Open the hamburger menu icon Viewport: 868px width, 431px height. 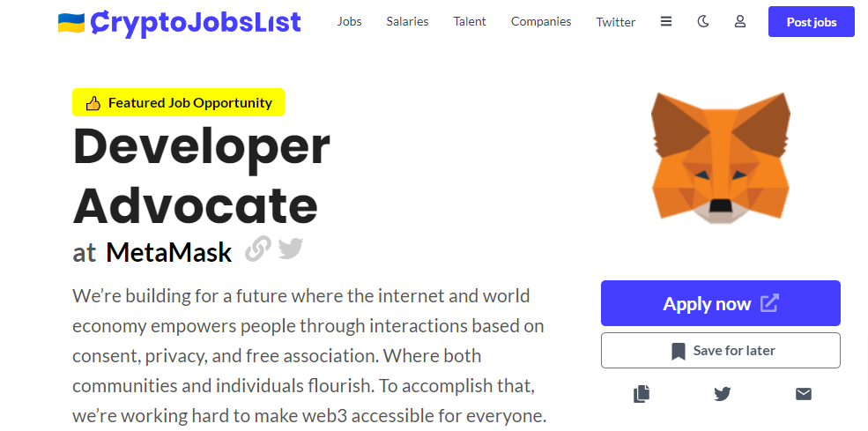coord(666,22)
